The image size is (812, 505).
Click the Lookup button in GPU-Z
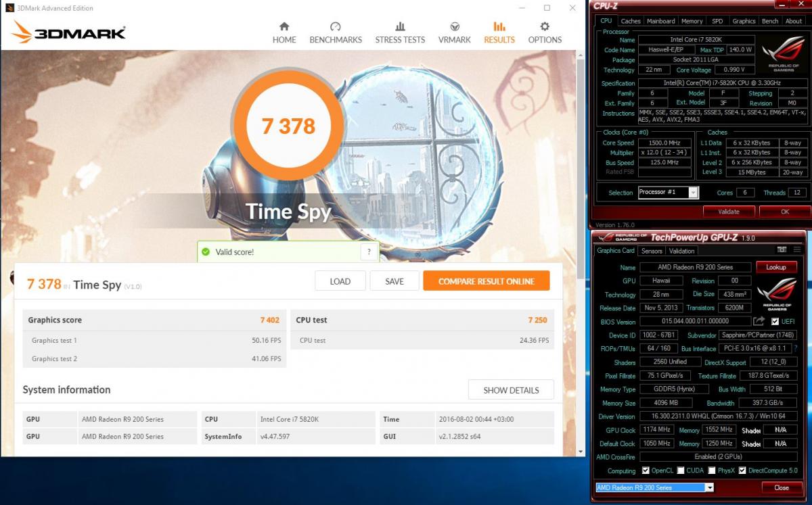pyautogui.click(x=776, y=267)
